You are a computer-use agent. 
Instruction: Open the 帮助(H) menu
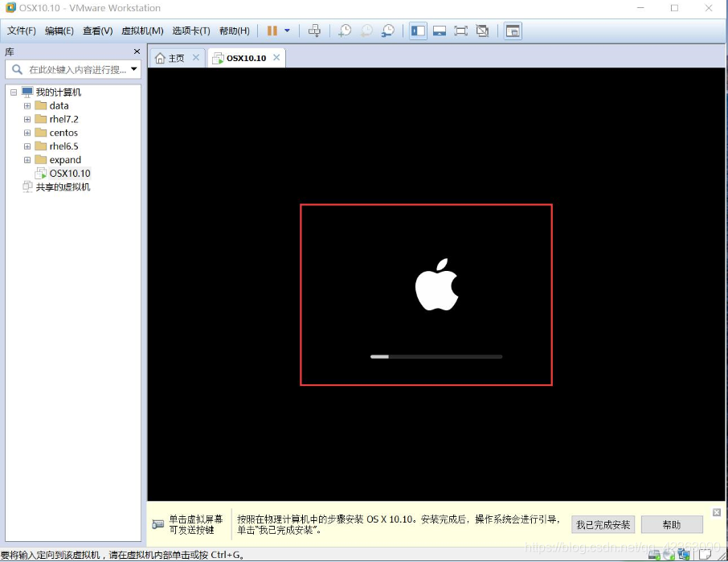point(234,31)
